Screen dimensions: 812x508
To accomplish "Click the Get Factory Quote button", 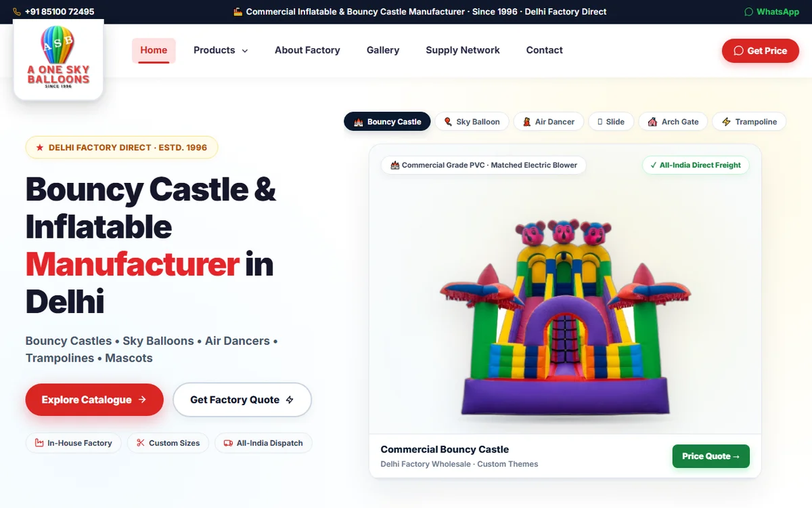I will click(242, 400).
